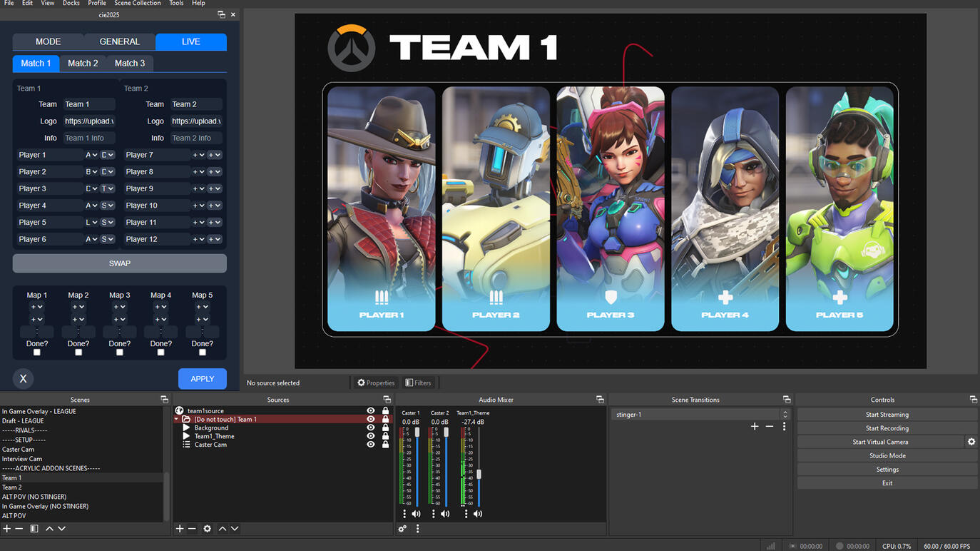
Task: Open Player 7 first plus dropdown
Action: click(x=198, y=155)
